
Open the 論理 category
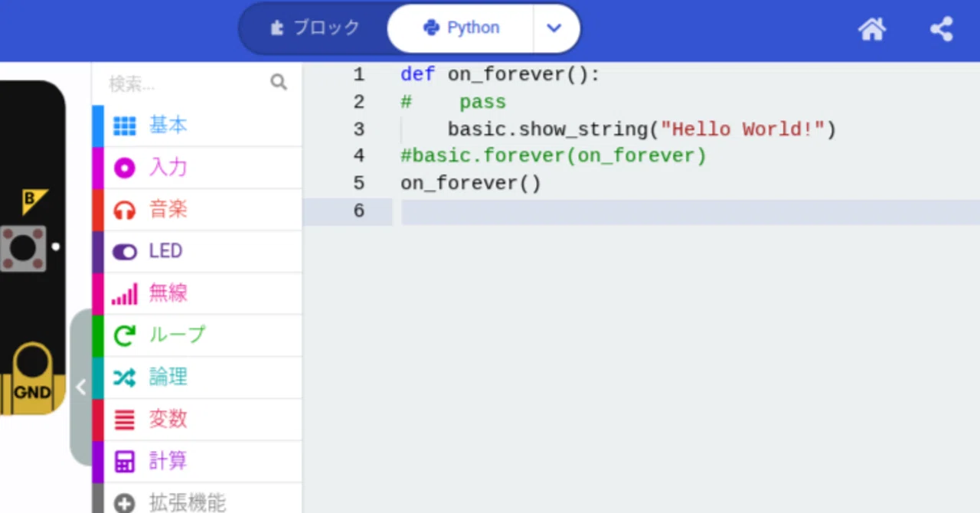coord(198,377)
